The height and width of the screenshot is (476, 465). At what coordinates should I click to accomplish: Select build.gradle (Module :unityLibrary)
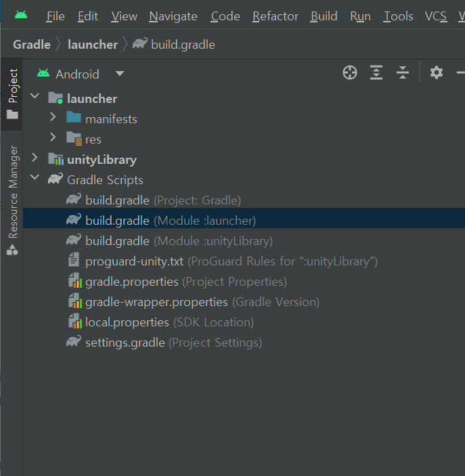pyautogui.click(x=244, y=241)
